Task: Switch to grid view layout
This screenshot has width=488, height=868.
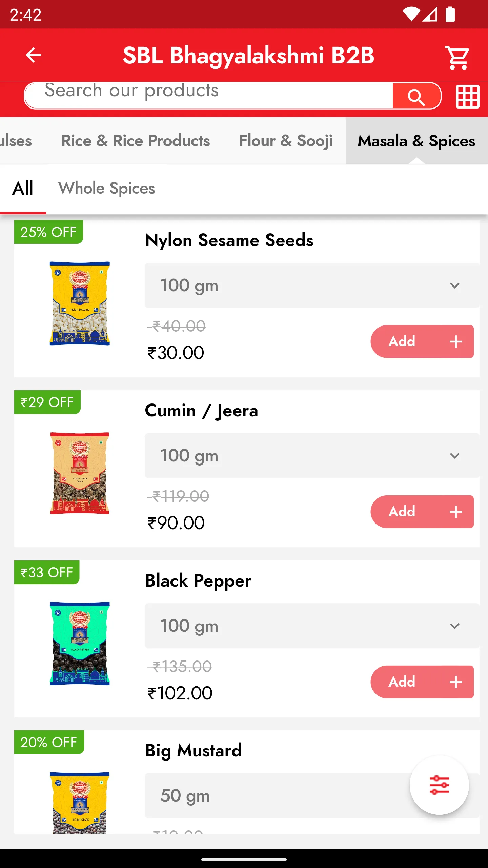Action: click(x=468, y=97)
